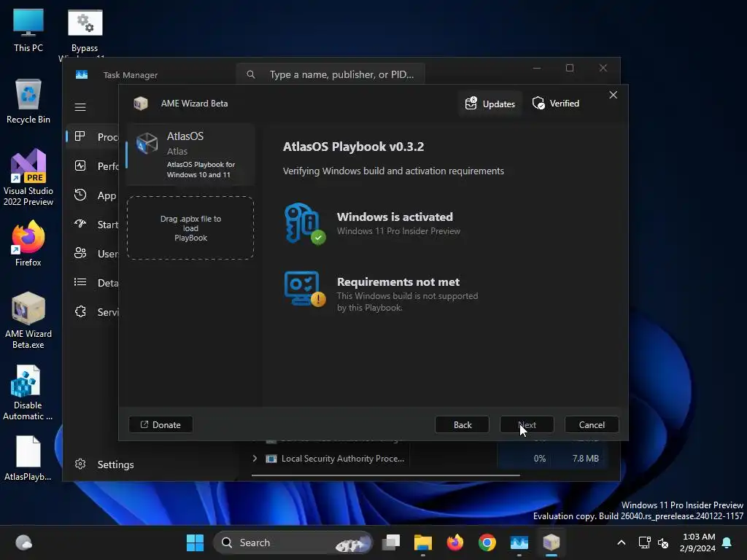Click the Donate link button
The image size is (747, 560).
[x=160, y=424]
